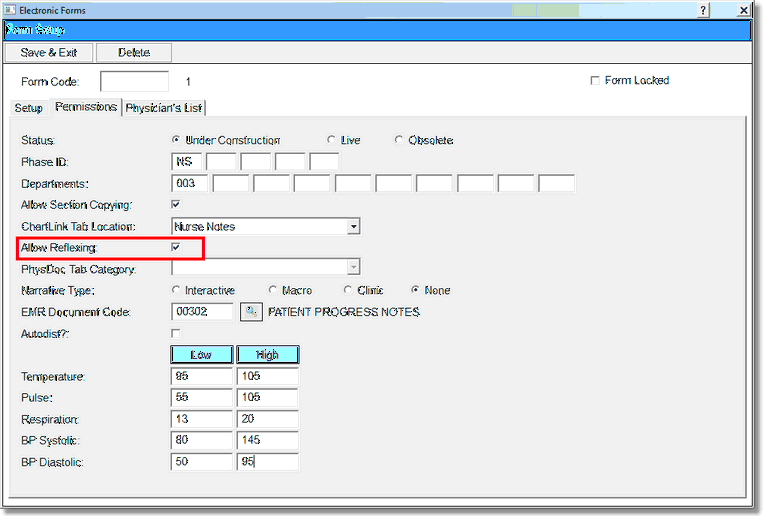Click the Pulse Low field
Screen dimensions: 764x518
tap(202, 398)
